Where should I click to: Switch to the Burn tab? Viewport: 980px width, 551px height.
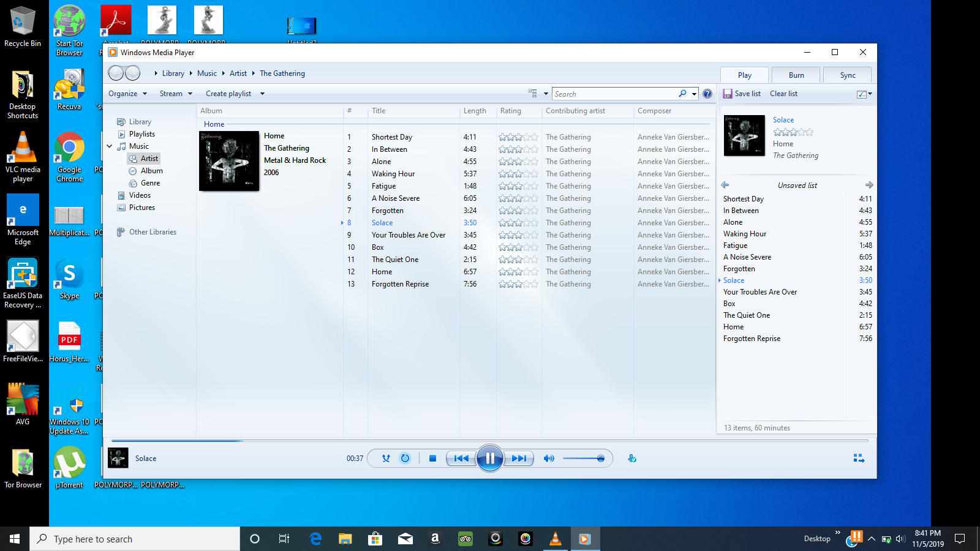tap(796, 75)
